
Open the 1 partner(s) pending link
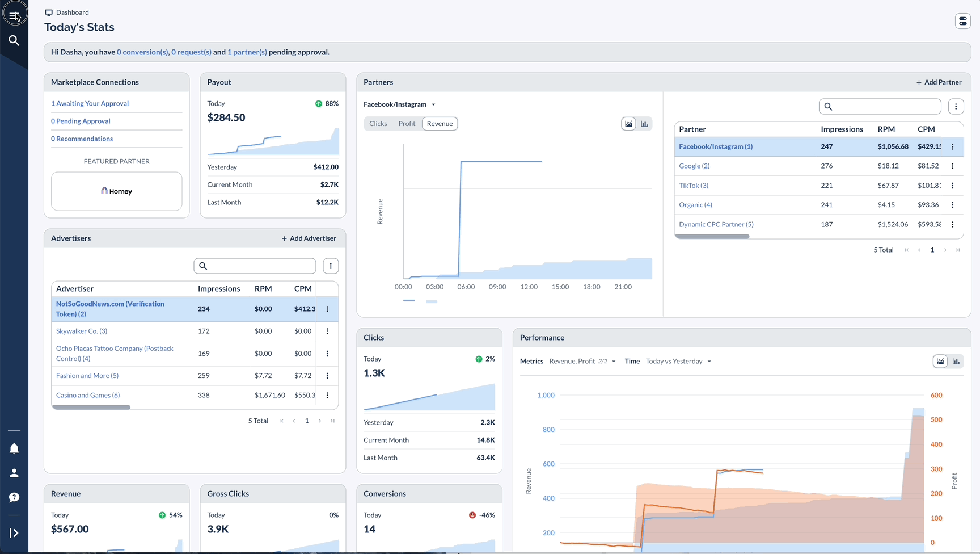pos(247,52)
